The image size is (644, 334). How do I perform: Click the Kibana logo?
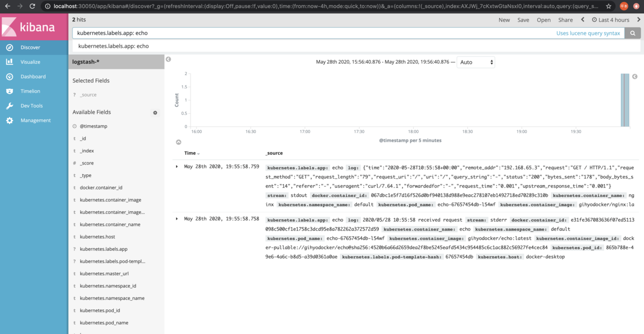click(x=34, y=26)
